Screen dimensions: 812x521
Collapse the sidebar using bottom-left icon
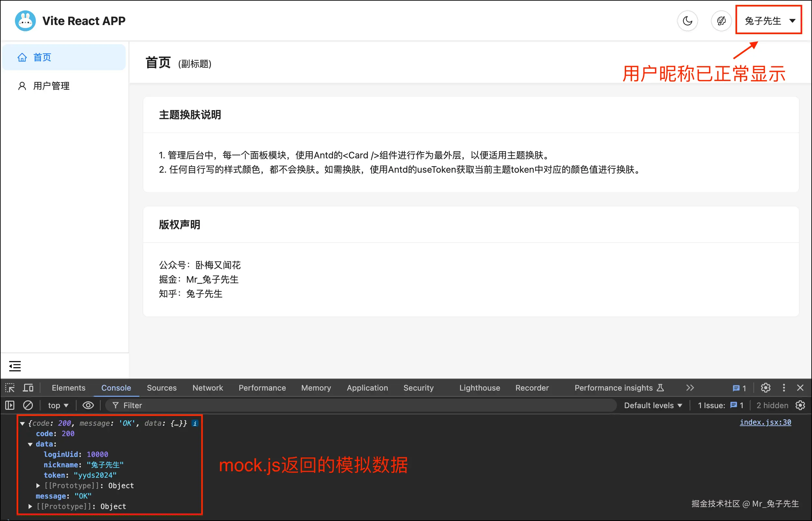15,366
